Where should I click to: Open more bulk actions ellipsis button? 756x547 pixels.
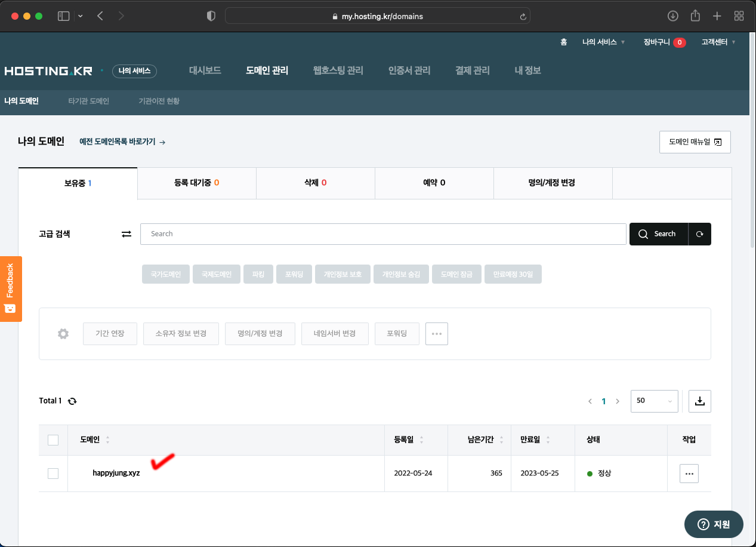click(x=436, y=334)
